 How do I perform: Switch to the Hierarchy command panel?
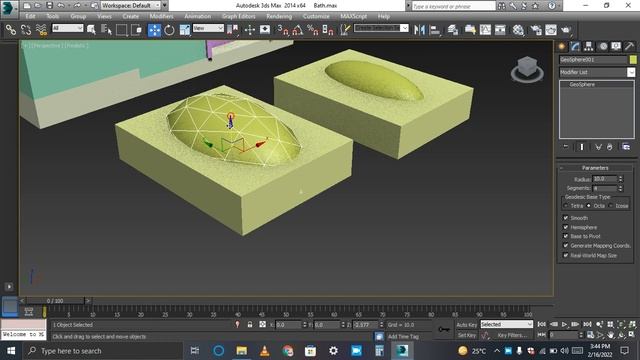589,47
